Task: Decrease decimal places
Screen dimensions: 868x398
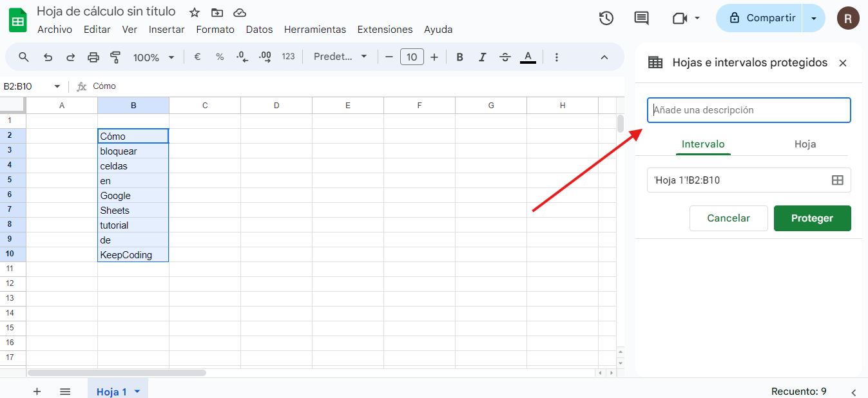Action: 242,57
